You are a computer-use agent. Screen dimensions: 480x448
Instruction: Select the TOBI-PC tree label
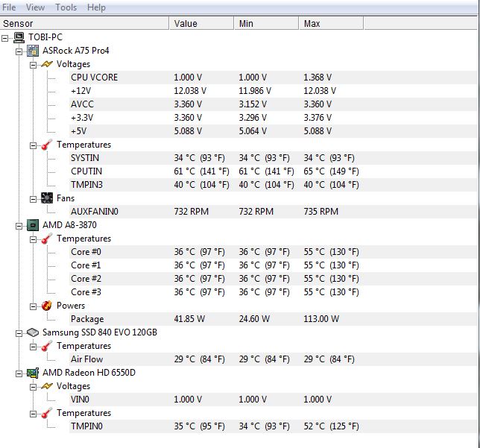45,37
